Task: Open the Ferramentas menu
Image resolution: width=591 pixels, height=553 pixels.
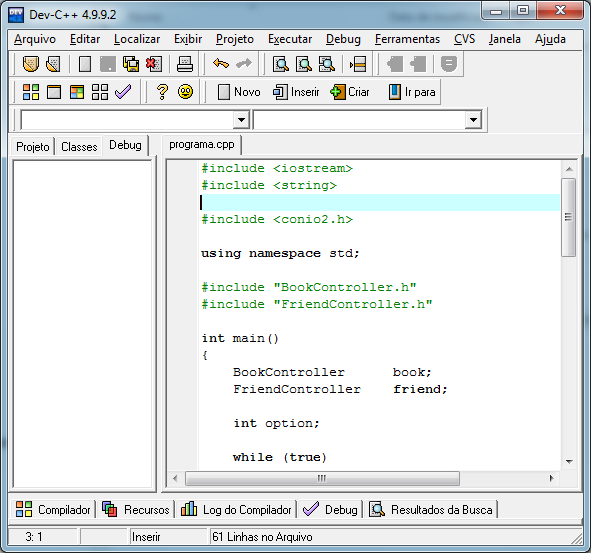Action: click(407, 39)
